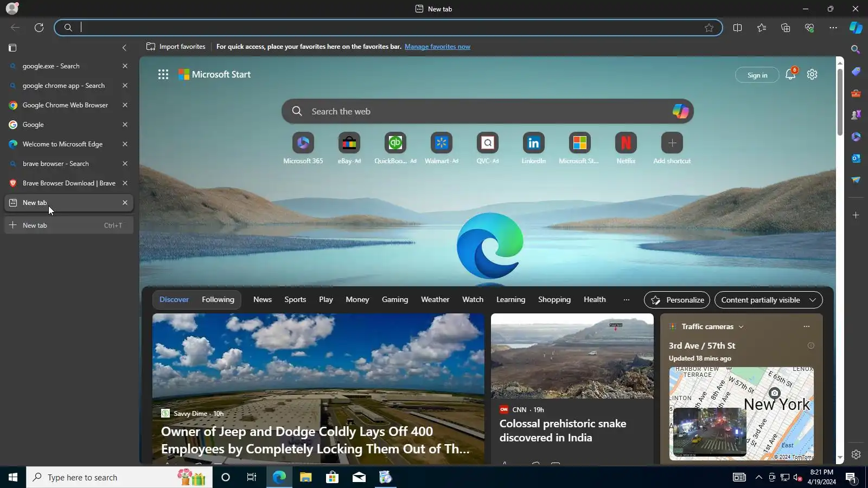Close the Google tab
The image size is (868, 488).
coord(125,125)
